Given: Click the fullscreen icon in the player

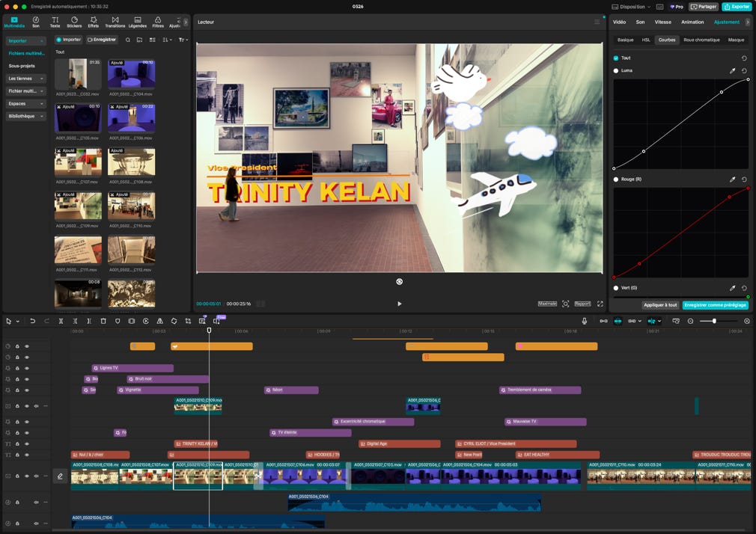Looking at the screenshot, I should pyautogui.click(x=600, y=304).
